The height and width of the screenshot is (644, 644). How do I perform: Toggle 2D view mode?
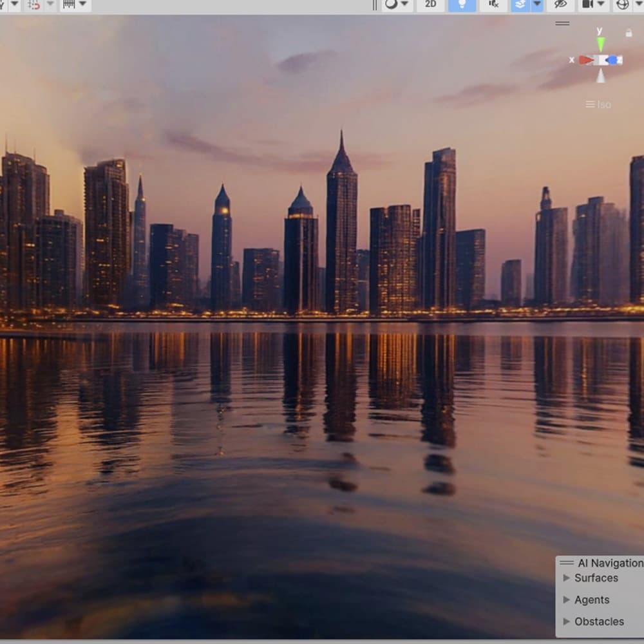click(x=430, y=5)
